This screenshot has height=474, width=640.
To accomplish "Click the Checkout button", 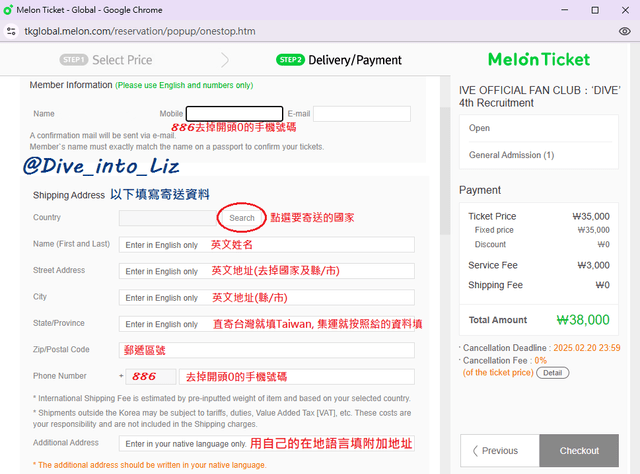I will tap(579, 451).
